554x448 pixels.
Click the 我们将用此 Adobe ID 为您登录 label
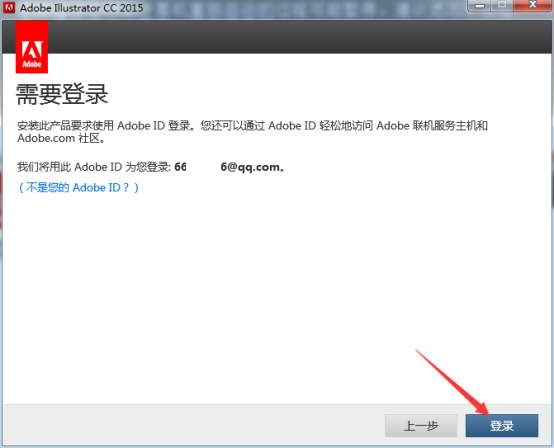(x=94, y=167)
